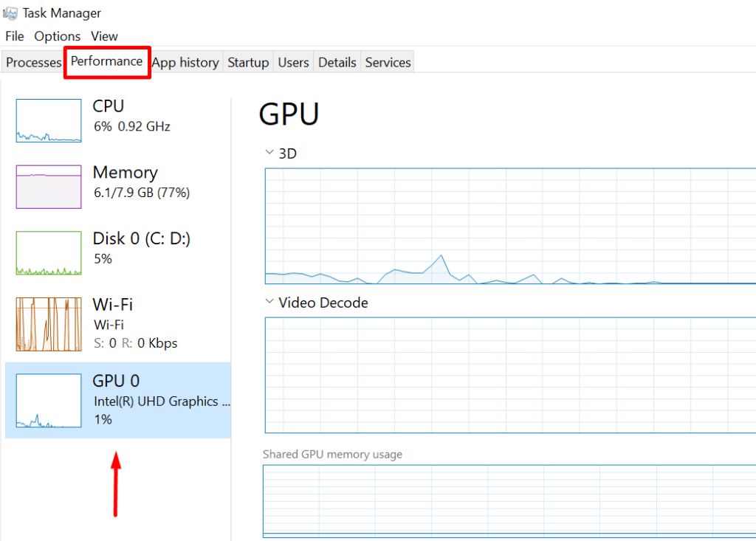
Task: Switch to the Details tab
Action: [337, 63]
